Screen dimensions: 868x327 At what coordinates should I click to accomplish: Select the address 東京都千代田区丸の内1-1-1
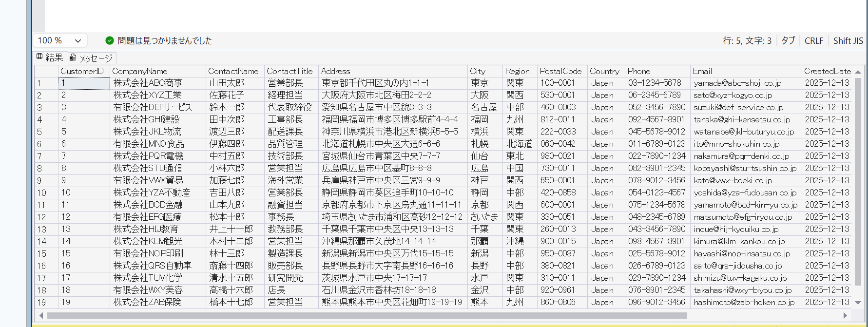point(393,83)
